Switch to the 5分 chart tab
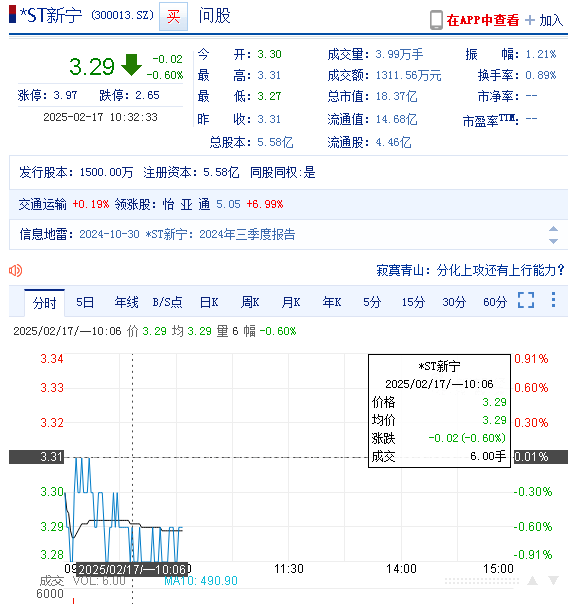The image size is (568, 604). (372, 302)
